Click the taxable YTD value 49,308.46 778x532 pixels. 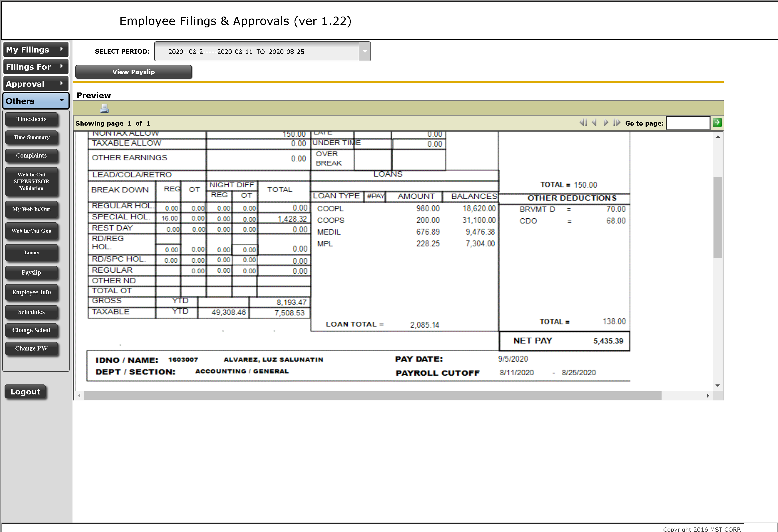[229, 312]
